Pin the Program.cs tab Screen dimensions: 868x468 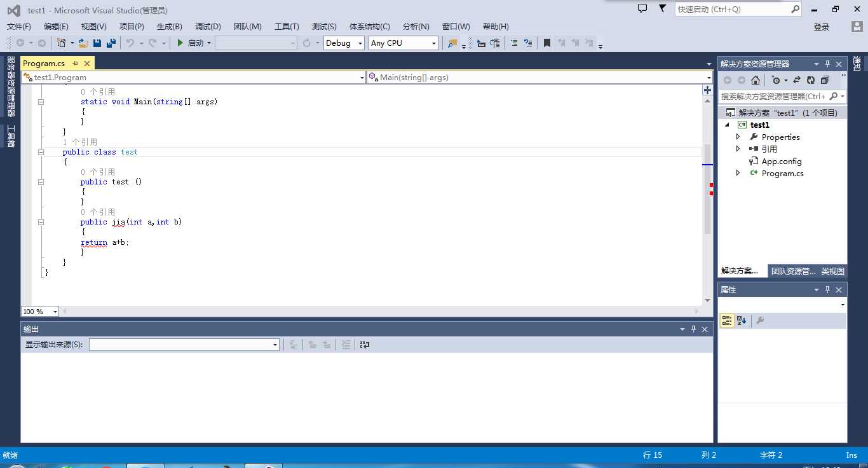point(75,63)
